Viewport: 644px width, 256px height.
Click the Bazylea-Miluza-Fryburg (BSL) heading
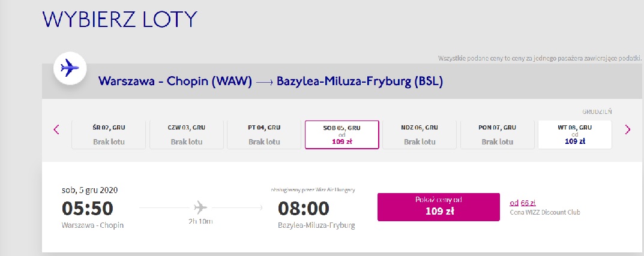coord(360,81)
